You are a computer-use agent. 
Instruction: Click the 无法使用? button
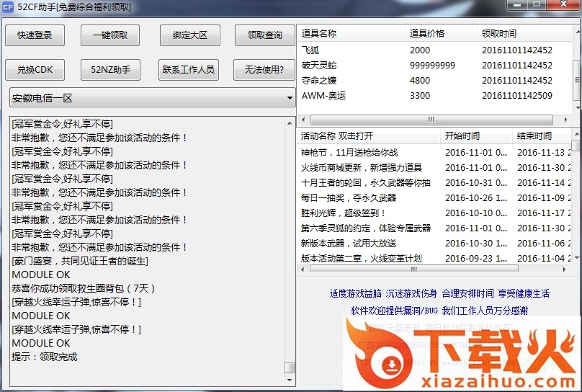[264, 70]
